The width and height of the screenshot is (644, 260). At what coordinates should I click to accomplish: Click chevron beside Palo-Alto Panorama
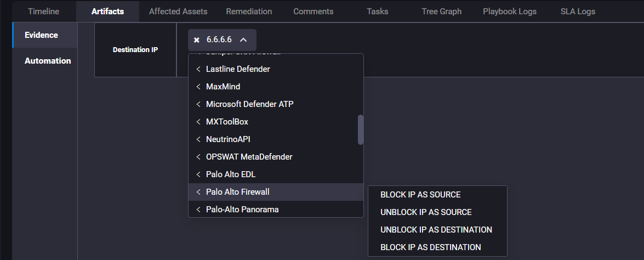[198, 210]
